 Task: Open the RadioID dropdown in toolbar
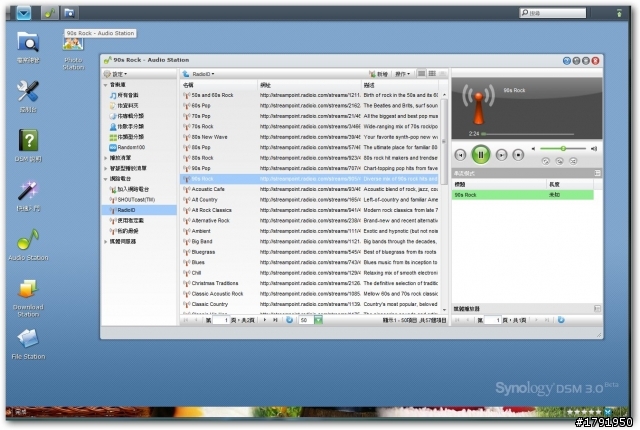point(203,74)
